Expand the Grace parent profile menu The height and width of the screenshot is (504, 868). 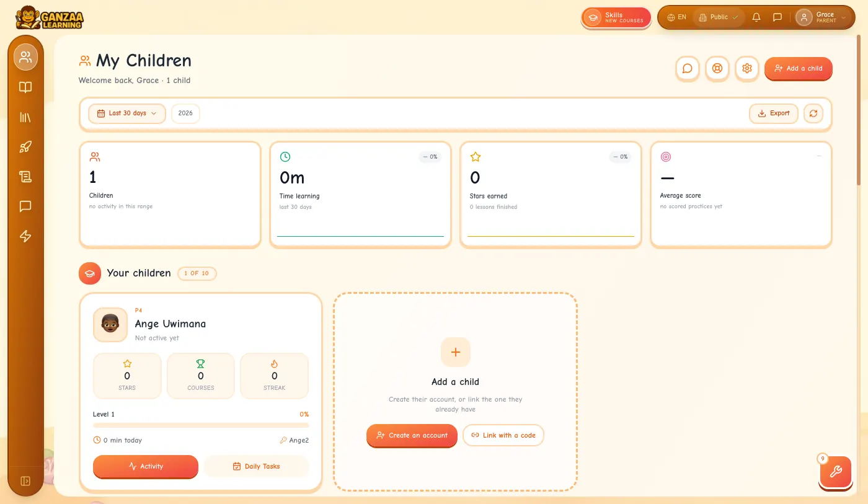point(822,17)
